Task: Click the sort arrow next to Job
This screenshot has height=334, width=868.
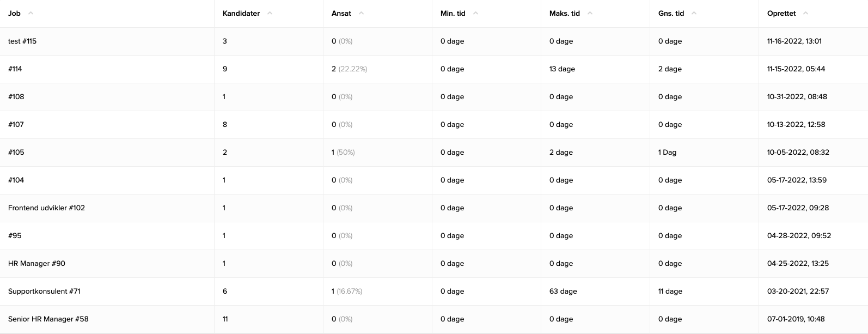Action: 30,13
